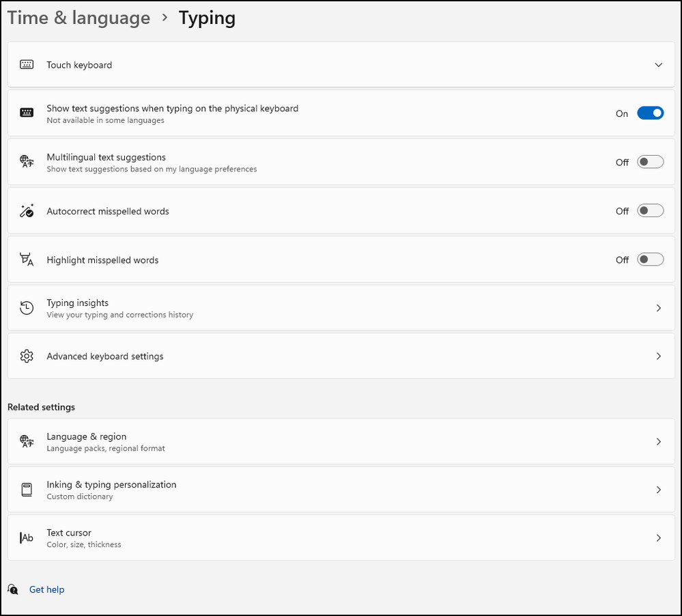
Task: Enable the Multilingual text suggestions toggle
Action: point(650,162)
